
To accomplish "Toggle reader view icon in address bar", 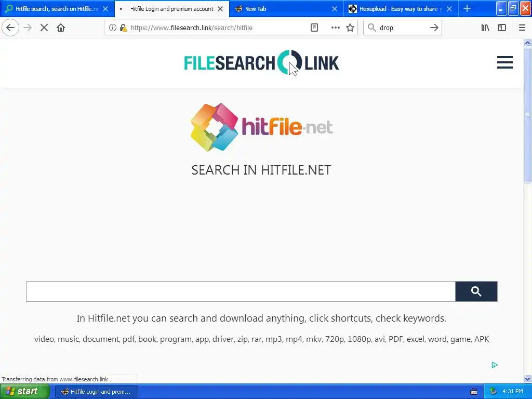I will 314,28.
